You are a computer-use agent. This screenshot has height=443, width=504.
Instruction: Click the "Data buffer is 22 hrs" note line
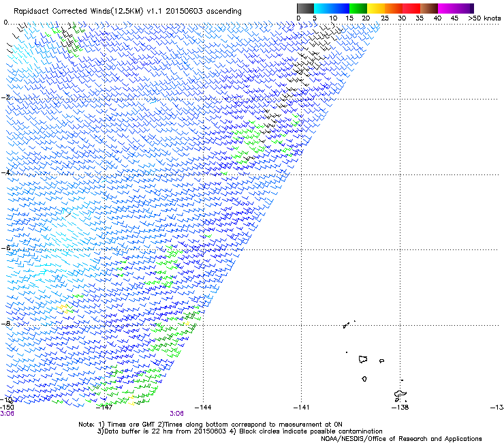240,431
